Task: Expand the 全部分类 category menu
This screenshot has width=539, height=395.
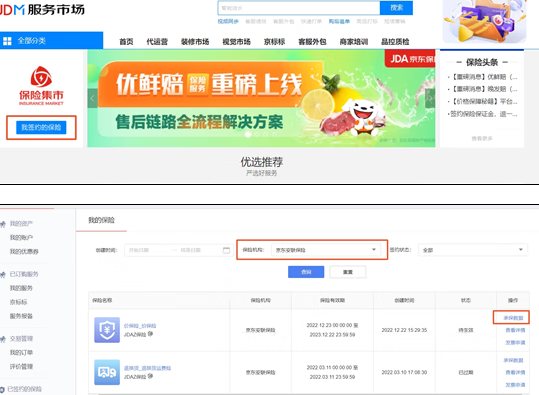Action: tap(52, 41)
